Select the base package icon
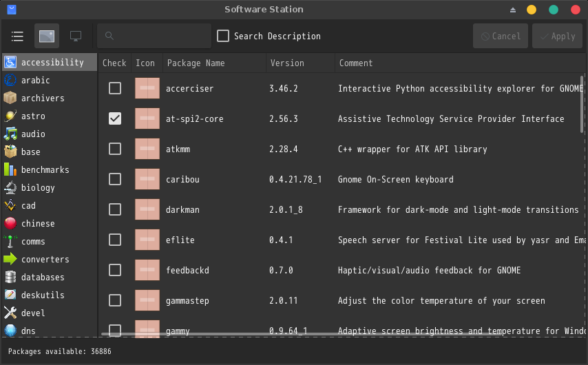 [10, 152]
